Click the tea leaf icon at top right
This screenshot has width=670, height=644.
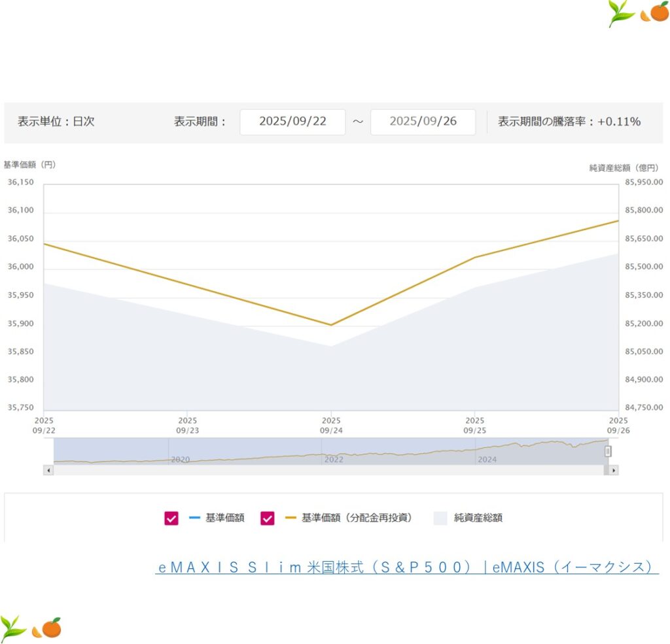[621, 13]
